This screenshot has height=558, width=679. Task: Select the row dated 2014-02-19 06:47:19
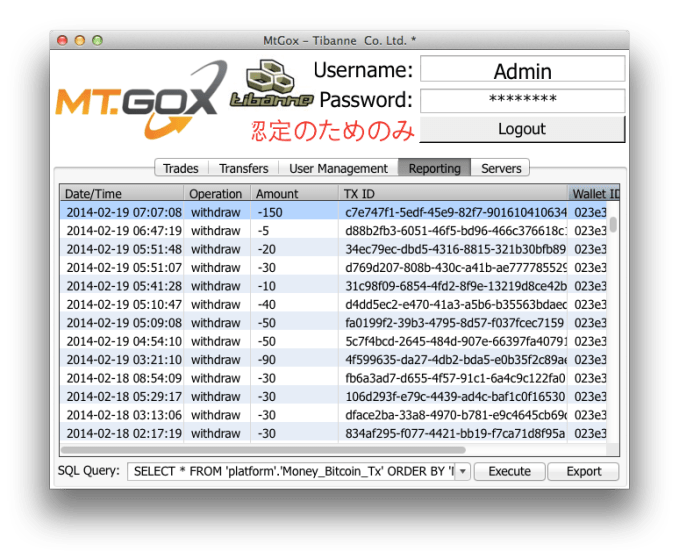tap(333, 231)
